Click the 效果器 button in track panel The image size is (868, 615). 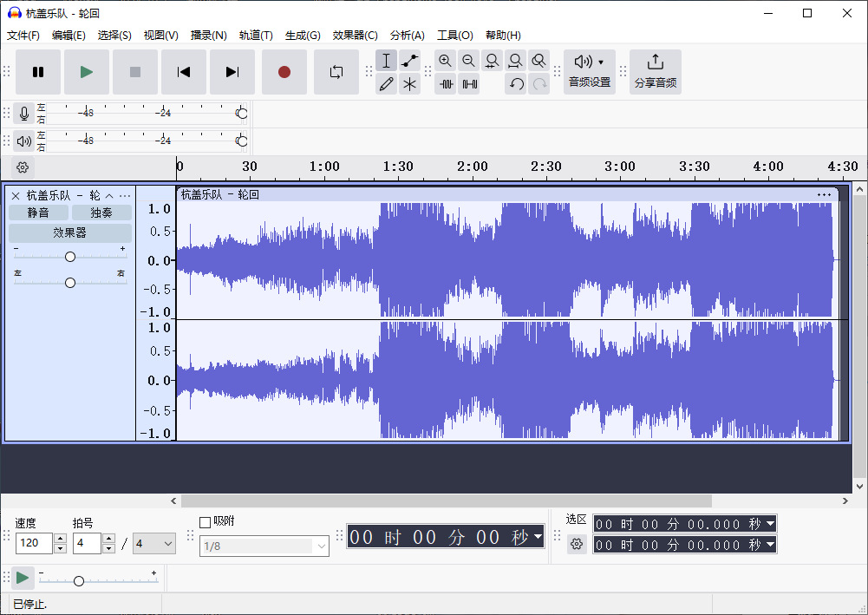click(x=69, y=232)
